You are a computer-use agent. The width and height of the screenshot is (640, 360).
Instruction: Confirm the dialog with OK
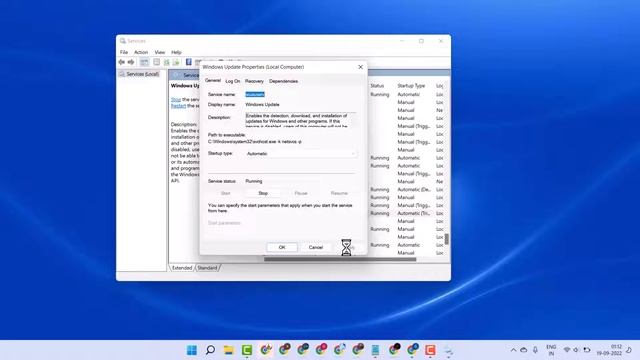click(282, 247)
